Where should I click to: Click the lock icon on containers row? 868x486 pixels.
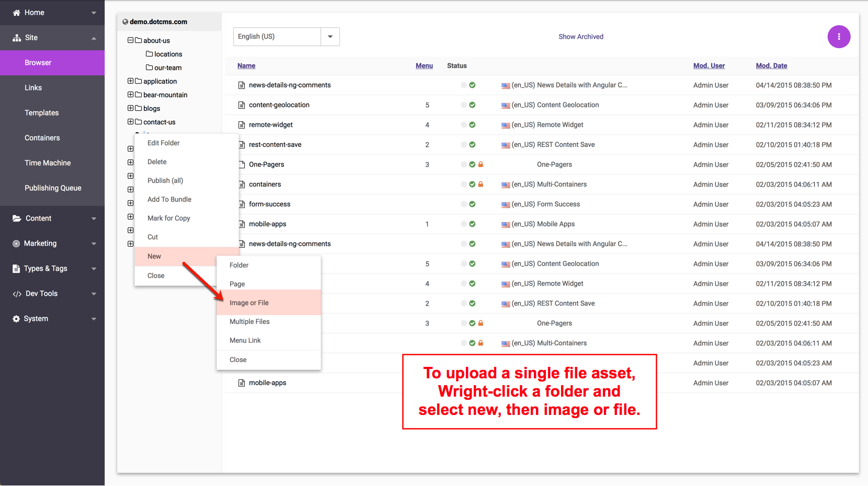(481, 184)
